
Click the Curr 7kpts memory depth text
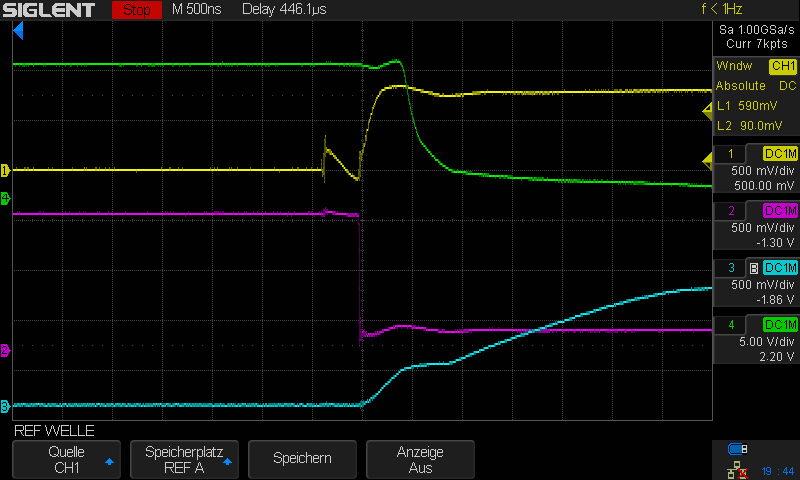(x=757, y=44)
